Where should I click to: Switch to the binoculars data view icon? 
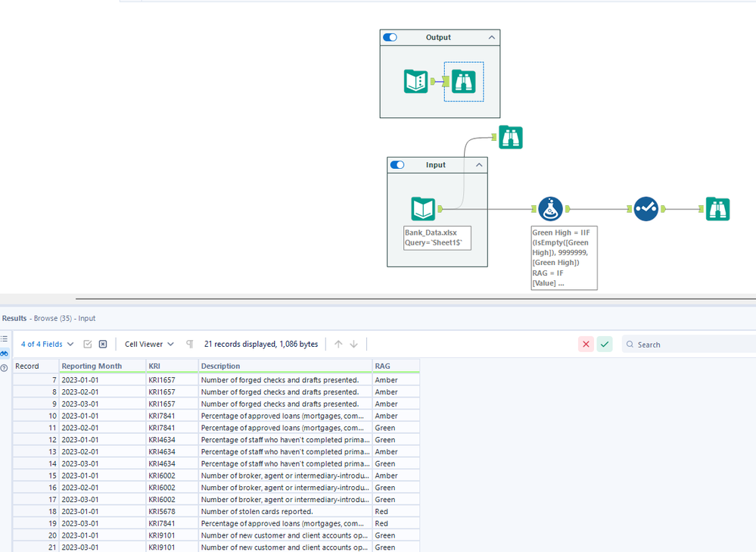coord(5,353)
